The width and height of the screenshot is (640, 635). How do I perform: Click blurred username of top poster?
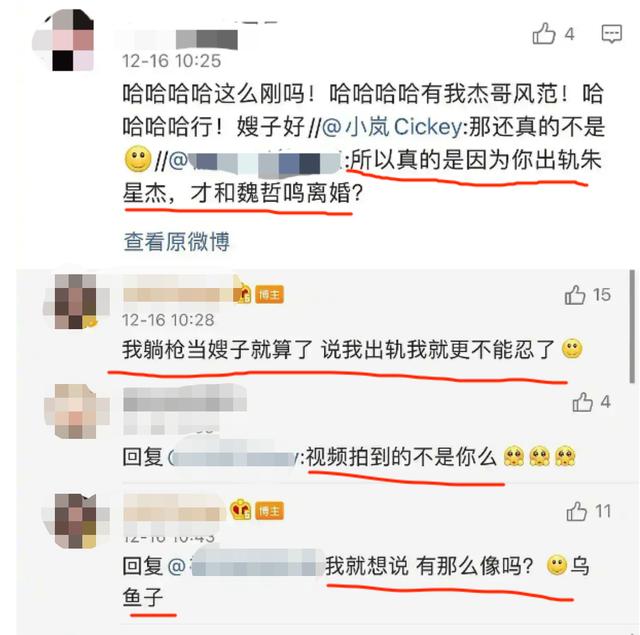(x=179, y=40)
